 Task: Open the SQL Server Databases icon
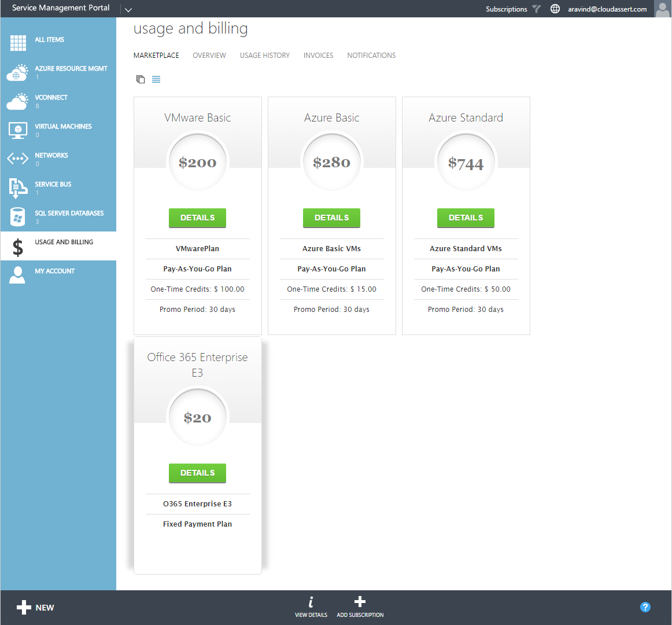point(17,216)
